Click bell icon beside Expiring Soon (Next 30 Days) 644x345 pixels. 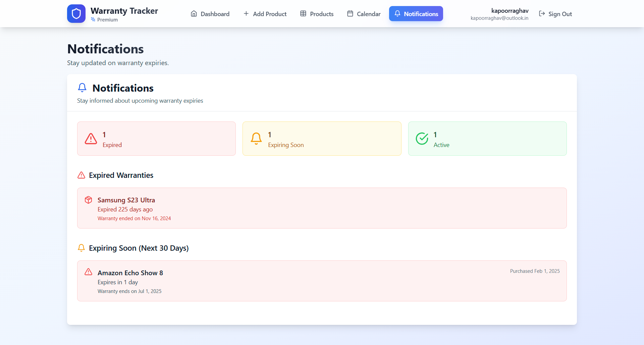(82, 248)
